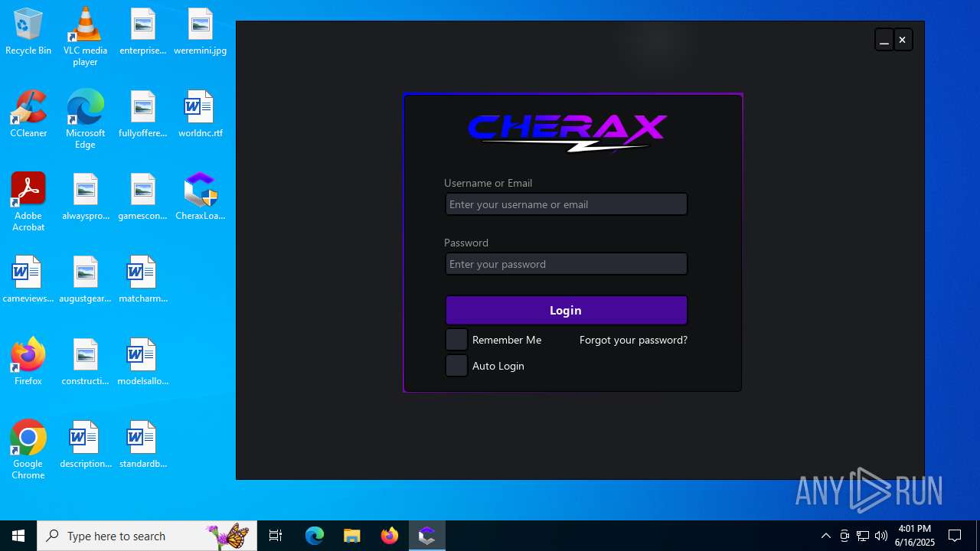Viewport: 980px width, 551px height.
Task: Open File Explorer from the taskbar
Action: [x=351, y=536]
